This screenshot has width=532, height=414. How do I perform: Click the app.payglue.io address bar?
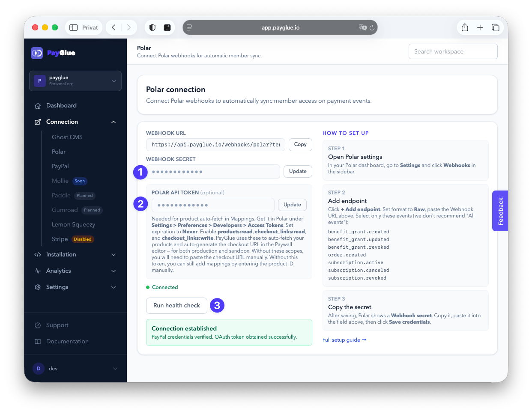(x=280, y=27)
